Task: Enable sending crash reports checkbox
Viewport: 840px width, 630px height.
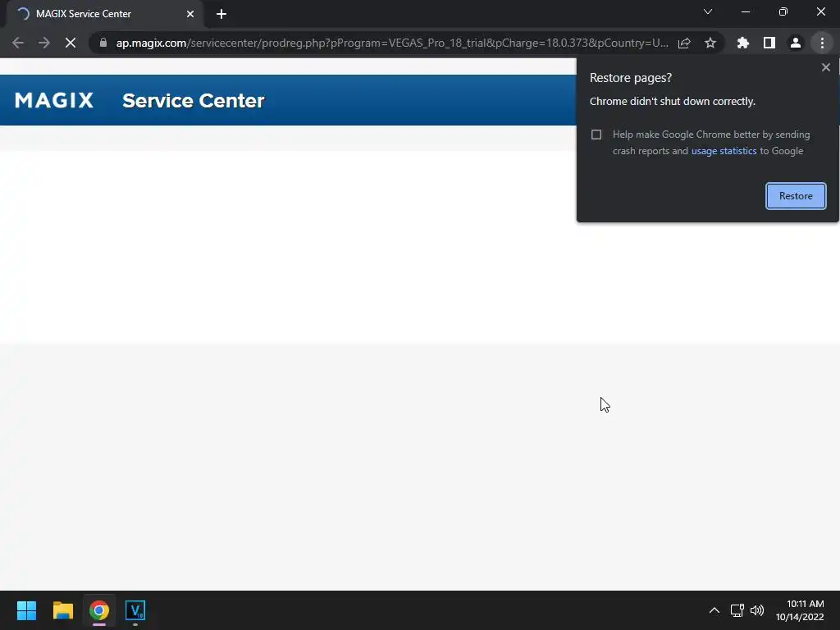Action: pos(596,135)
